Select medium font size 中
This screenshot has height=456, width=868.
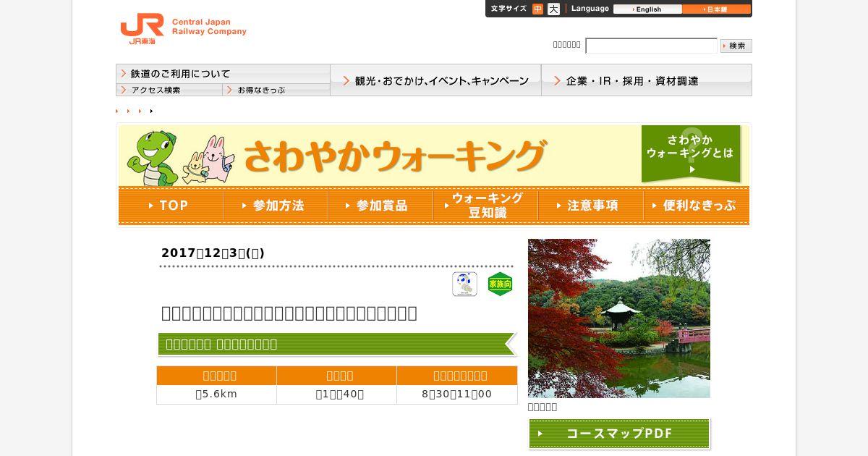tap(537, 9)
